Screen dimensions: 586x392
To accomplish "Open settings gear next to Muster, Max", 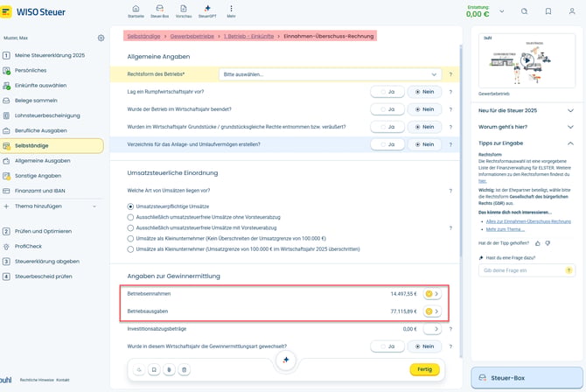I will click(101, 38).
